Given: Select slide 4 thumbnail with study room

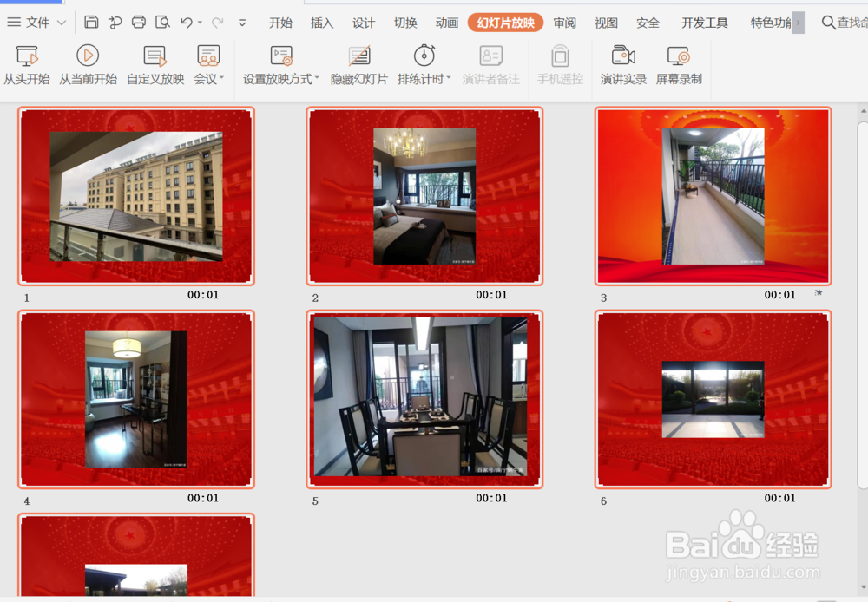Looking at the screenshot, I should coord(136,399).
